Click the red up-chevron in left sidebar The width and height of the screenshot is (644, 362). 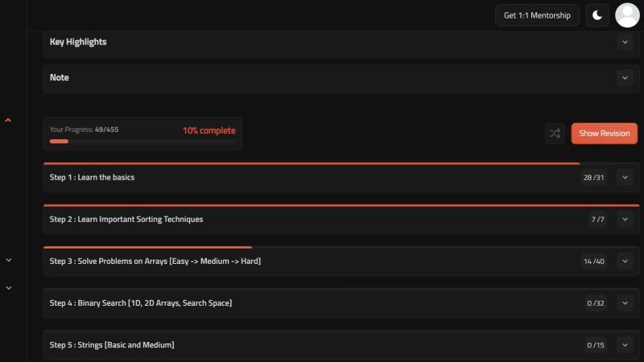(x=8, y=120)
